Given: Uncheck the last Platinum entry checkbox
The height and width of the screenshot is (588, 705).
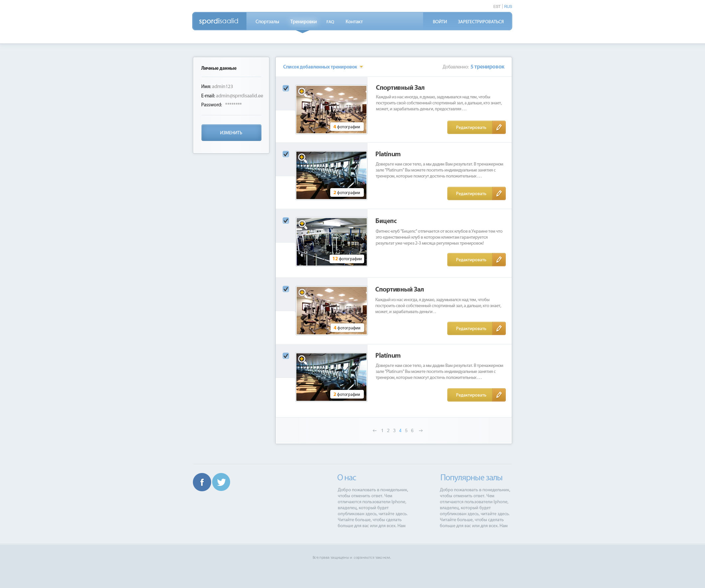Looking at the screenshot, I should 286,356.
